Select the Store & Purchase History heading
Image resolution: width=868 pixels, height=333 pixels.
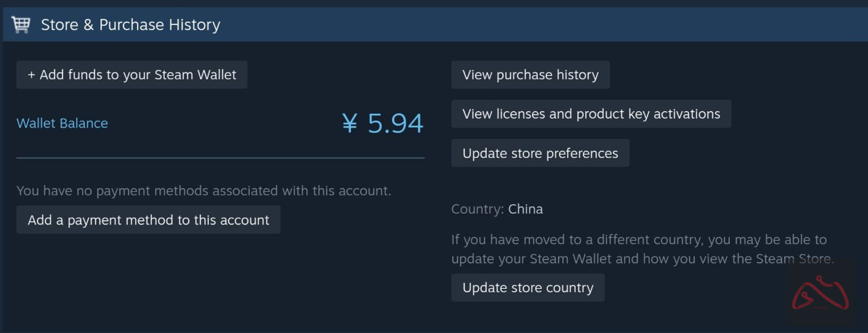(130, 25)
